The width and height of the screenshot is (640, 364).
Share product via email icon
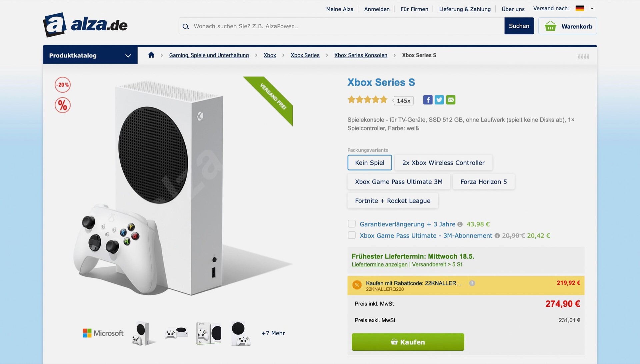point(451,100)
